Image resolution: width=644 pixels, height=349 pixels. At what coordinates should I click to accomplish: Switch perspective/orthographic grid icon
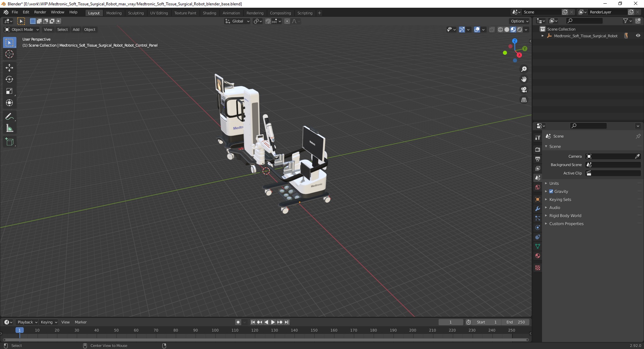(x=524, y=100)
